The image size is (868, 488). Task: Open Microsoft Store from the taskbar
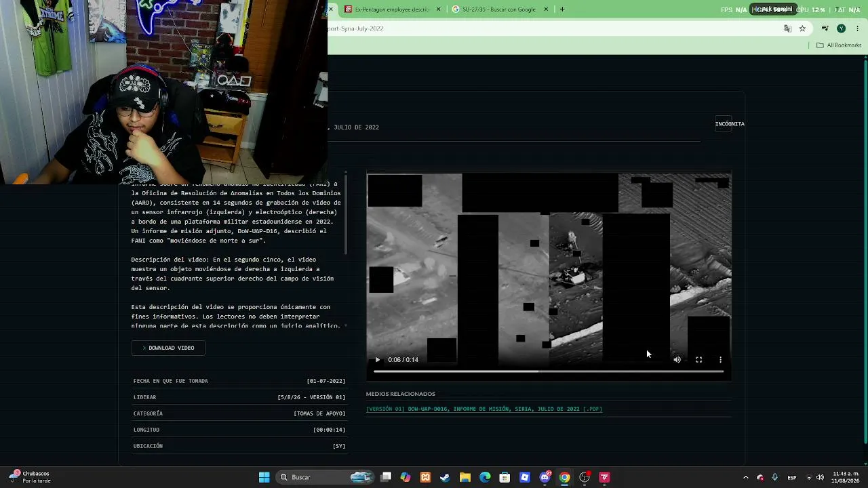pos(505,477)
